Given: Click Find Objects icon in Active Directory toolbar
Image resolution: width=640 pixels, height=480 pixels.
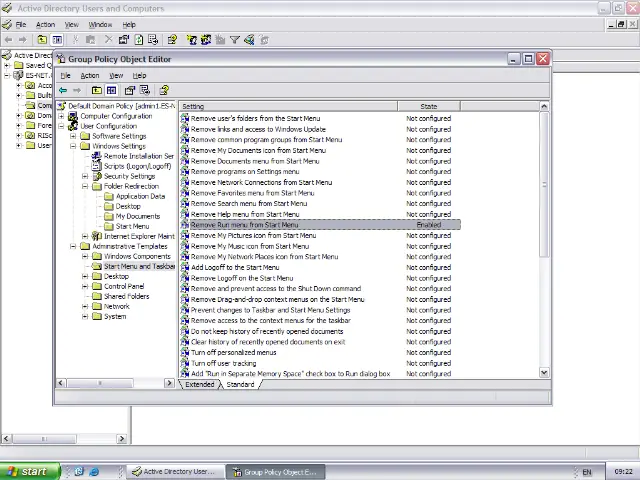Looking at the screenshot, I should 249,40.
